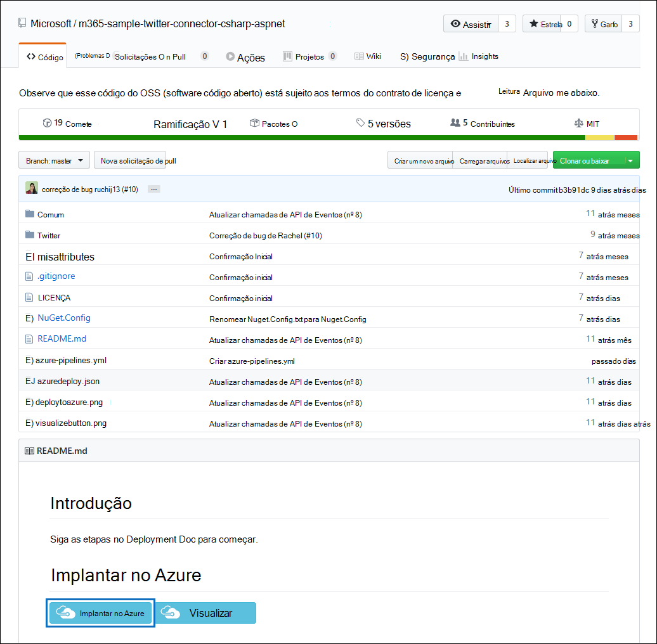Expand the Branch: master dropdown
The width and height of the screenshot is (657, 644).
click(54, 160)
